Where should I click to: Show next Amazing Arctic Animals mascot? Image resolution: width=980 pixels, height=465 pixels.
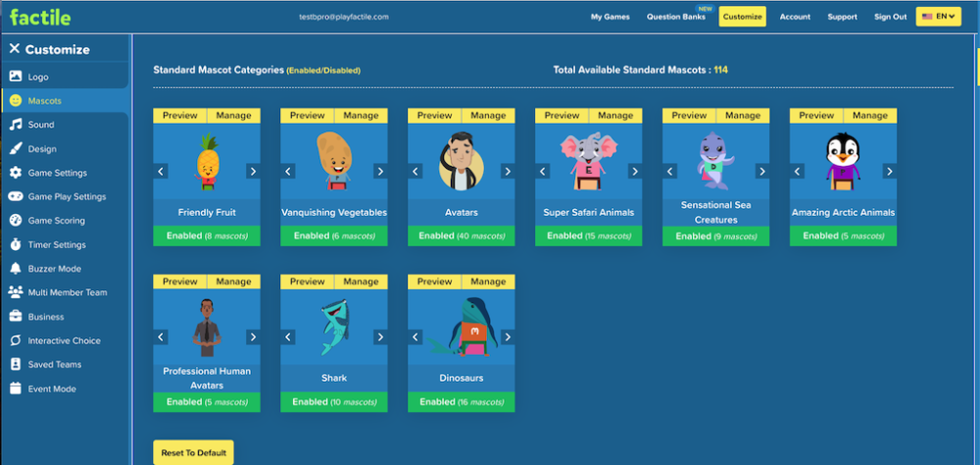[x=890, y=171]
